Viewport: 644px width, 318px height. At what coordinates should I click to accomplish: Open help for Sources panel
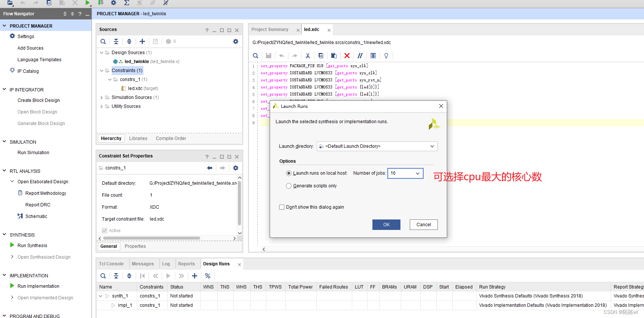(207, 30)
